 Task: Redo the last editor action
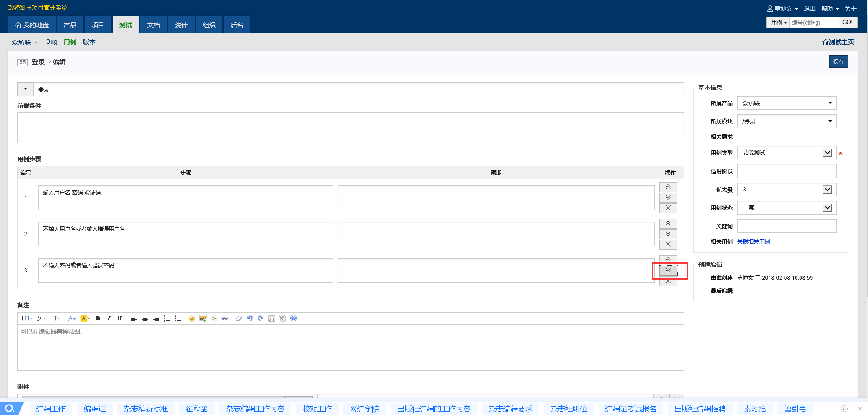coord(261,318)
